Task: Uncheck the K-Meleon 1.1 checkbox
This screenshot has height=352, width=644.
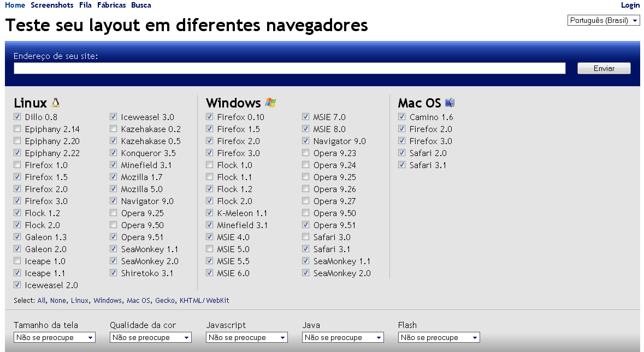Action: coord(209,213)
